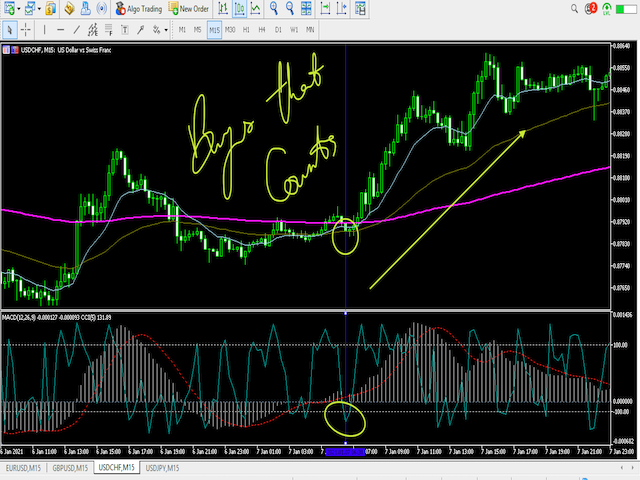Image resolution: width=640 pixels, height=480 pixels.
Task: Select the crosshair tool
Action: [x=26, y=30]
